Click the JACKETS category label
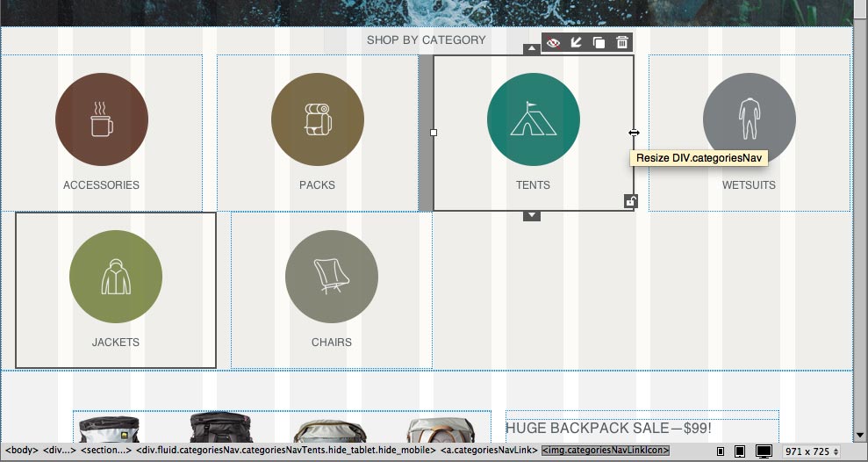 click(x=116, y=343)
